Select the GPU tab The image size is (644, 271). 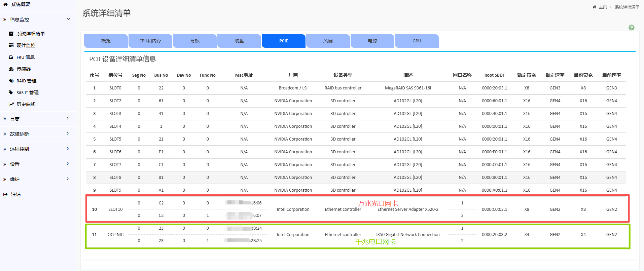pos(417,41)
